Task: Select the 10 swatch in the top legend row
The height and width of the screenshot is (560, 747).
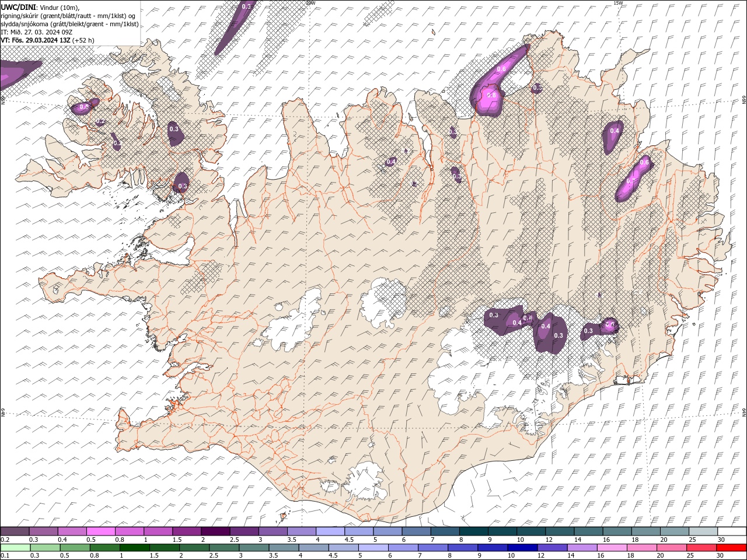Action: (531, 531)
